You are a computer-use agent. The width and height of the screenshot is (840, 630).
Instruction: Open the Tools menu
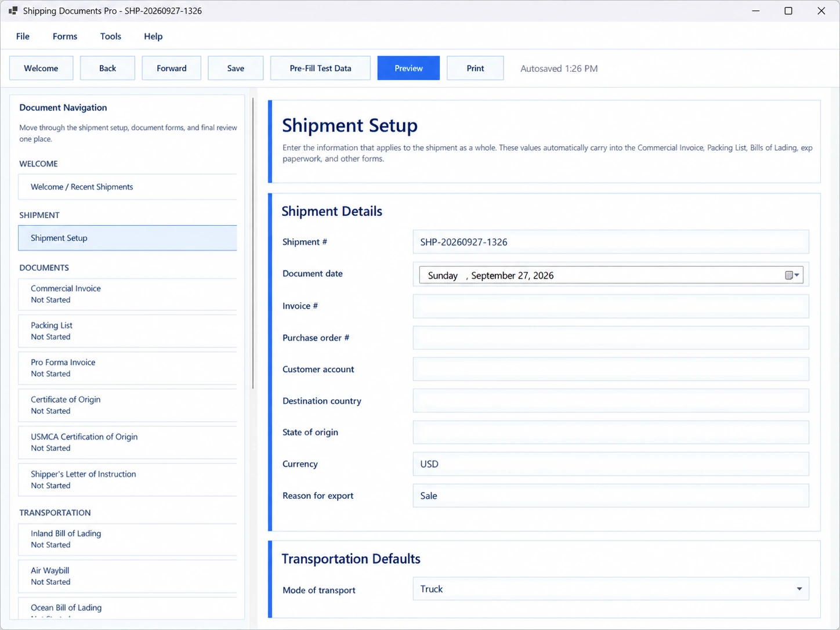[x=110, y=36]
